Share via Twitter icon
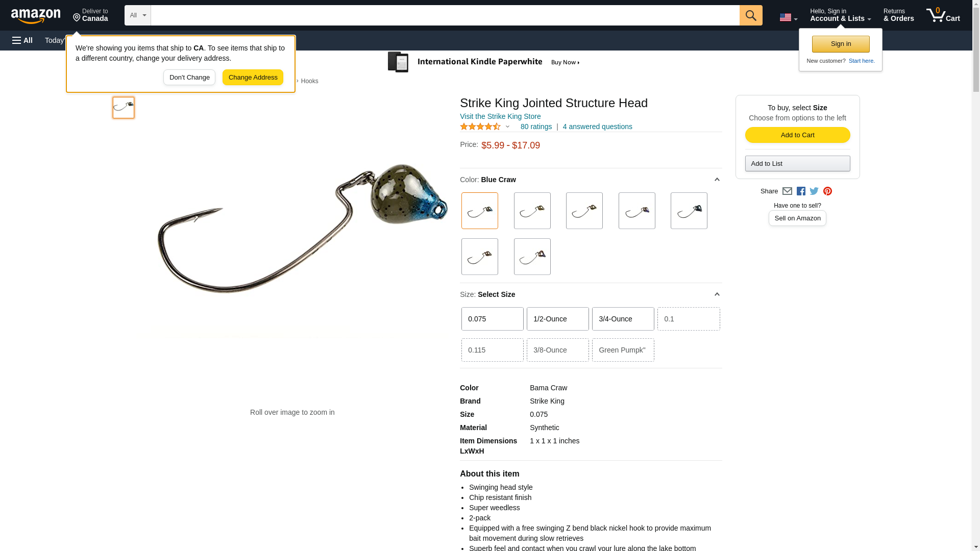 point(814,191)
